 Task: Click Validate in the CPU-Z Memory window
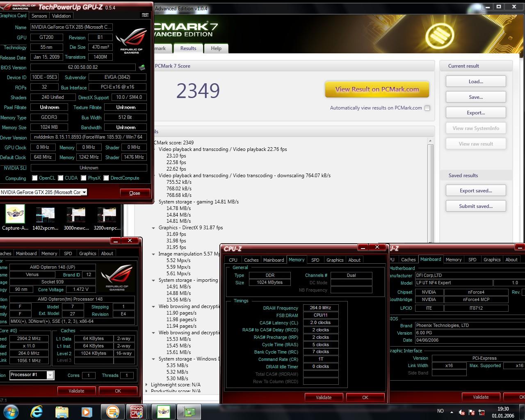click(324, 397)
